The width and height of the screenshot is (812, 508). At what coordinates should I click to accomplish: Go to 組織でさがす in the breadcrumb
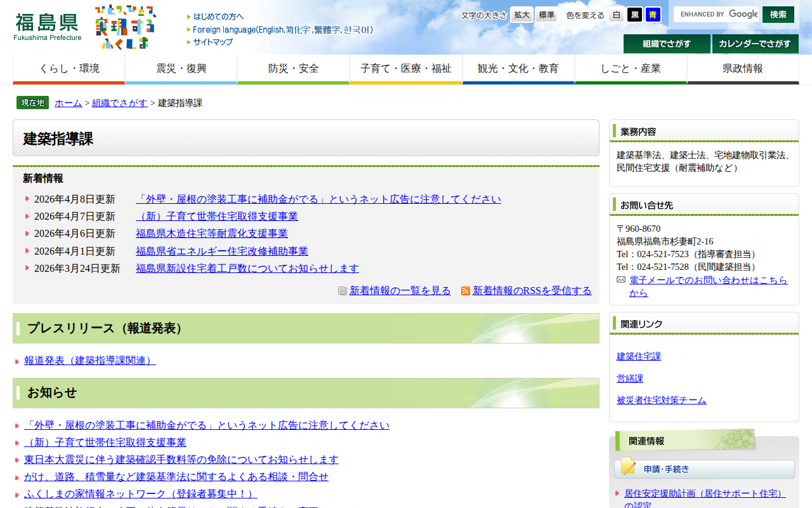(120, 103)
